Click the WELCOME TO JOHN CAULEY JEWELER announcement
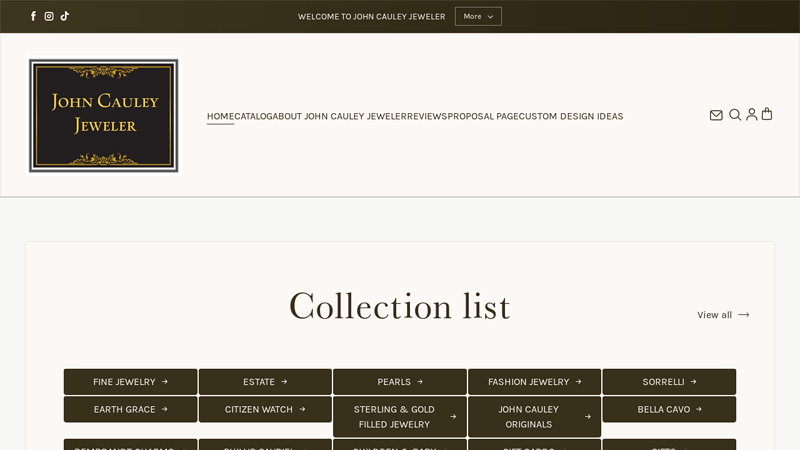Image resolution: width=800 pixels, height=450 pixels. (x=371, y=17)
